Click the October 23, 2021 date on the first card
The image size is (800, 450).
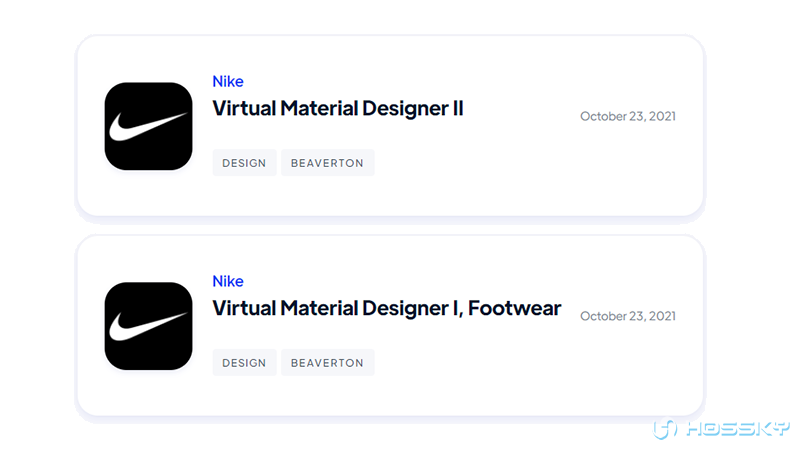(628, 116)
